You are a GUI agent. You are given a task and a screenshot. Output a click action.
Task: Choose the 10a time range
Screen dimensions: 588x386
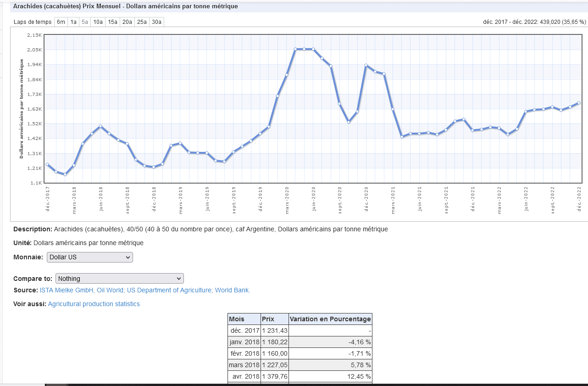(x=98, y=22)
